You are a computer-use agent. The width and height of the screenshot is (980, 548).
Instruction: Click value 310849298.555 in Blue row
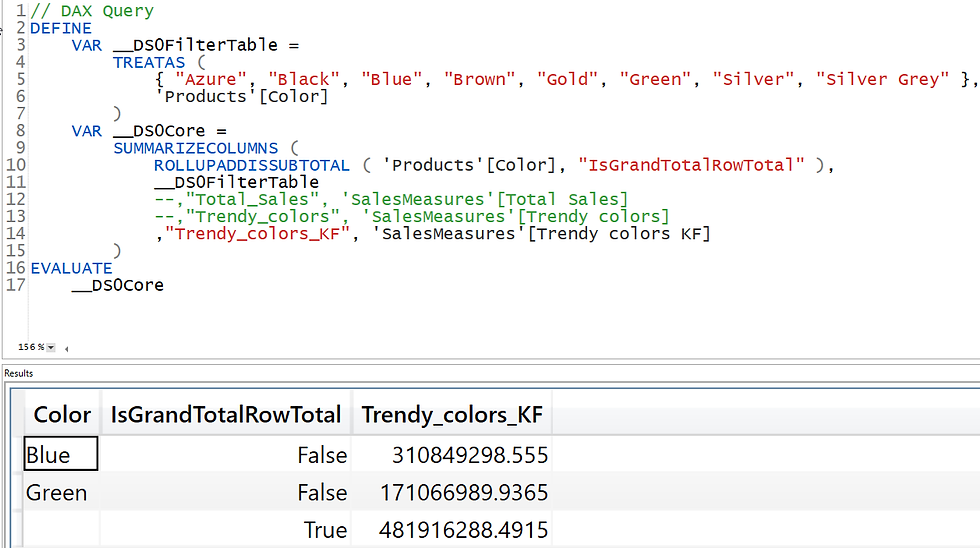(x=470, y=455)
